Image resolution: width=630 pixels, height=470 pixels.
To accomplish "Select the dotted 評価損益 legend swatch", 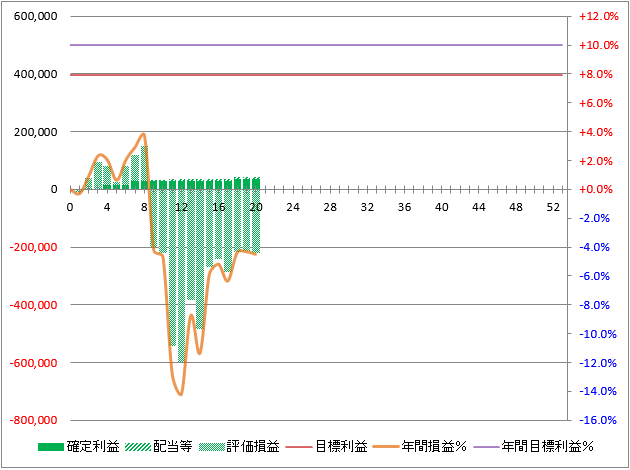I will tap(211, 447).
